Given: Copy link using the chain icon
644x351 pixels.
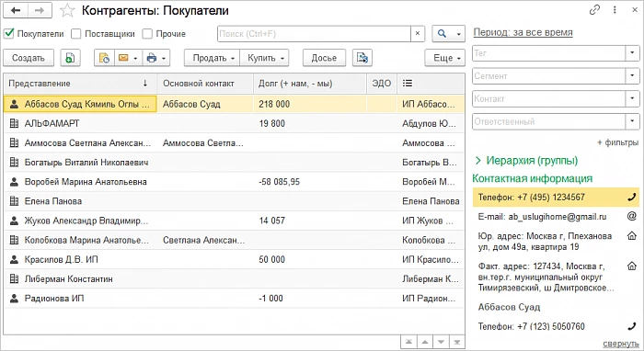Looking at the screenshot, I should coord(594,10).
